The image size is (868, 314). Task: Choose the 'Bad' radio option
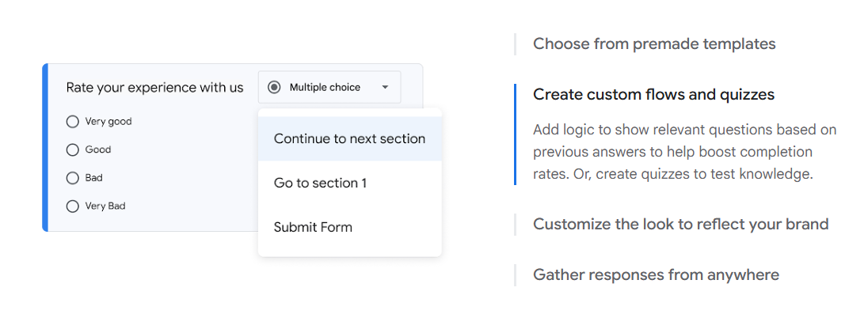tap(73, 178)
